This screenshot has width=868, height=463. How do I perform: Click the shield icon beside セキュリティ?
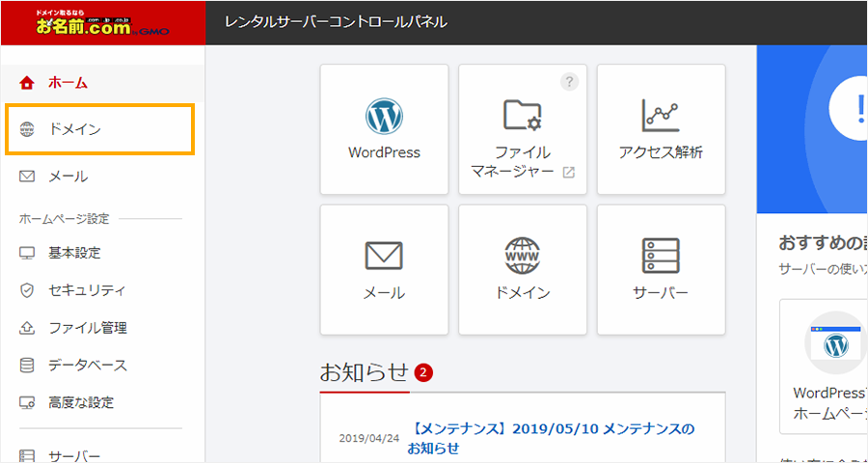pyautogui.click(x=27, y=290)
